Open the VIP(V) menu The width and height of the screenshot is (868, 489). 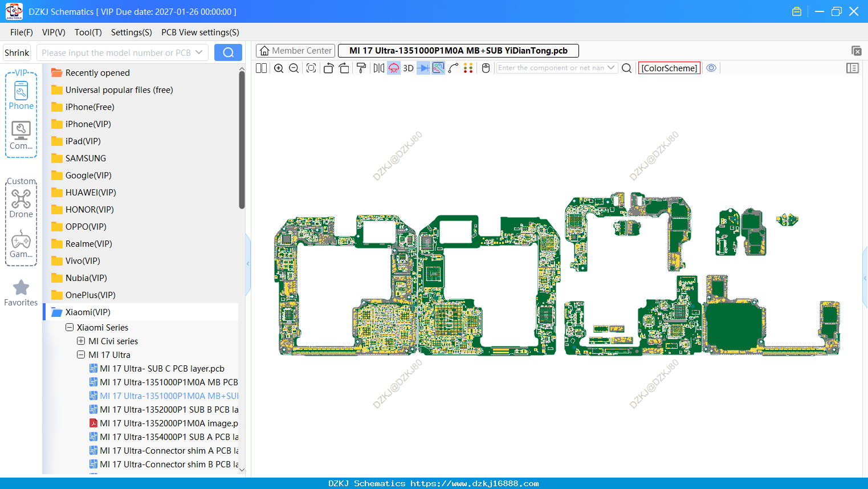point(54,32)
